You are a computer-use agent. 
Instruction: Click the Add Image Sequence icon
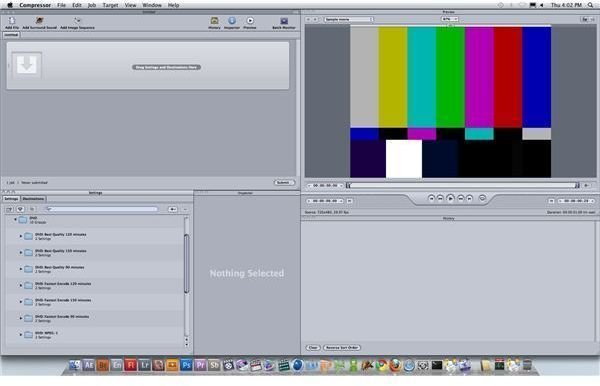tap(77, 21)
